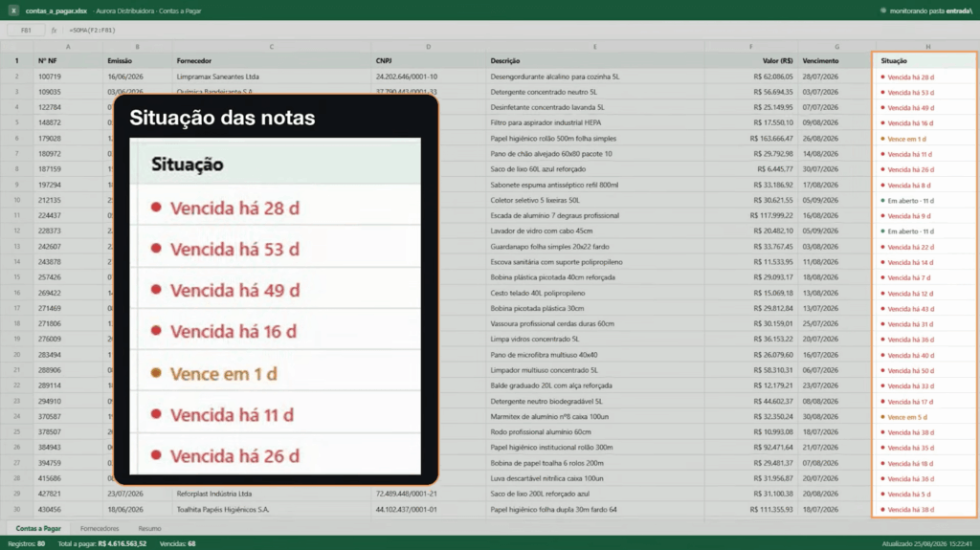Viewport: 980px width, 550px height.
Task: Select value R$ 111.355,93 cell
Action: [751, 510]
